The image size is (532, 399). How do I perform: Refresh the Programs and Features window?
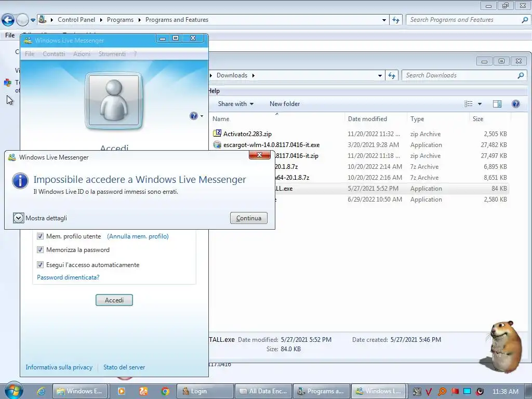(395, 20)
